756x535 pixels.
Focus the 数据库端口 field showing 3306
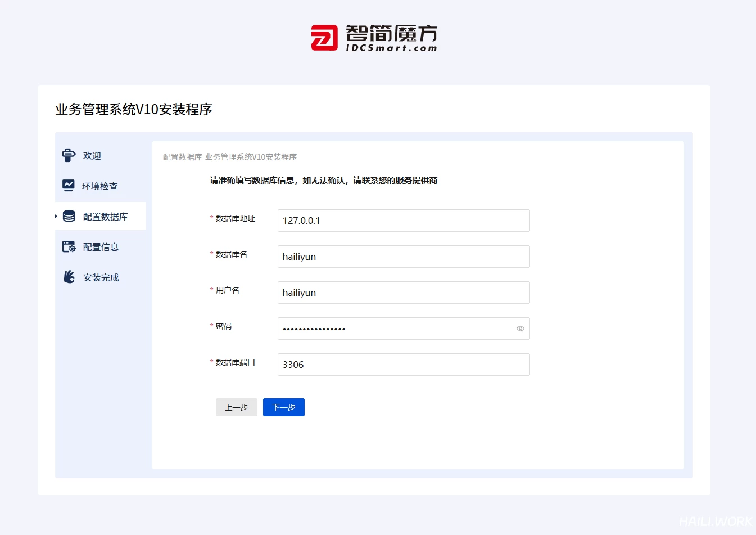click(404, 365)
